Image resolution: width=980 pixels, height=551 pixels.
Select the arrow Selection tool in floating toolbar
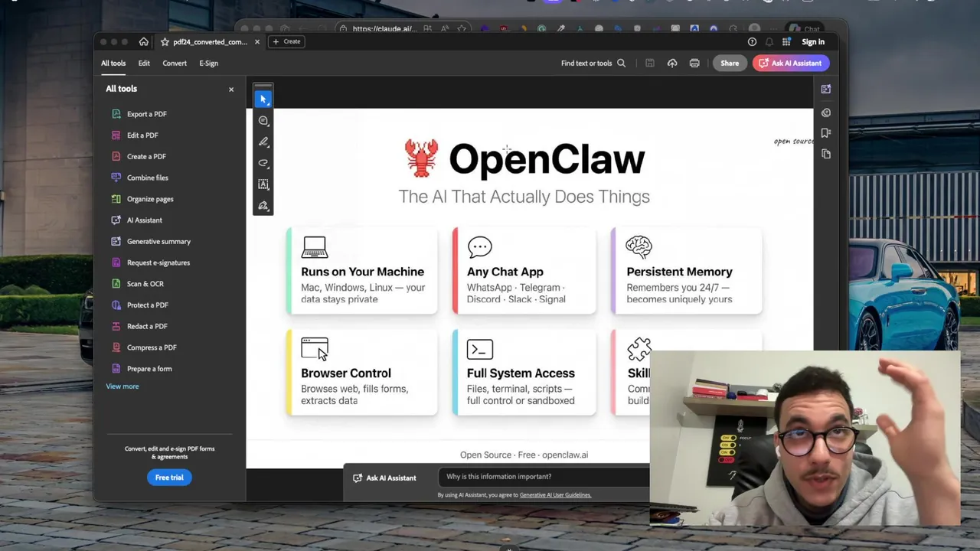(x=263, y=99)
